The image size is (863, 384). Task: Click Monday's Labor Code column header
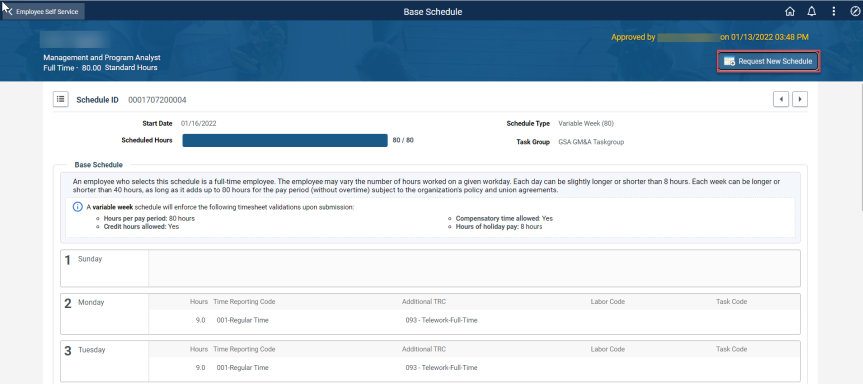608,302
